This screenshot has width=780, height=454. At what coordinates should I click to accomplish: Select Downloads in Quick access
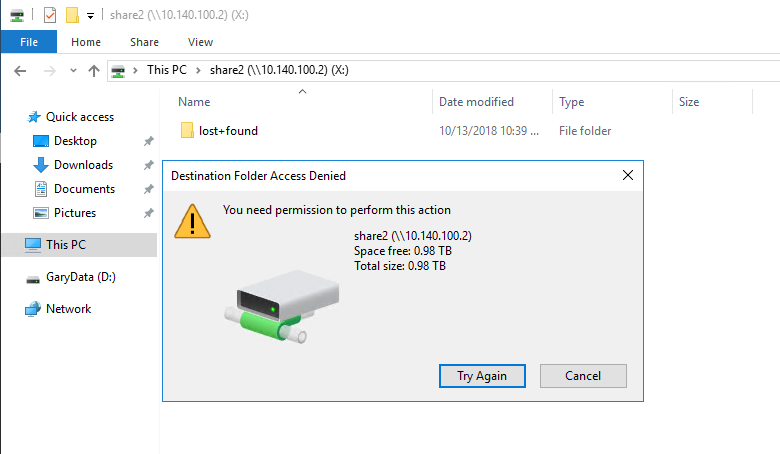click(84, 165)
